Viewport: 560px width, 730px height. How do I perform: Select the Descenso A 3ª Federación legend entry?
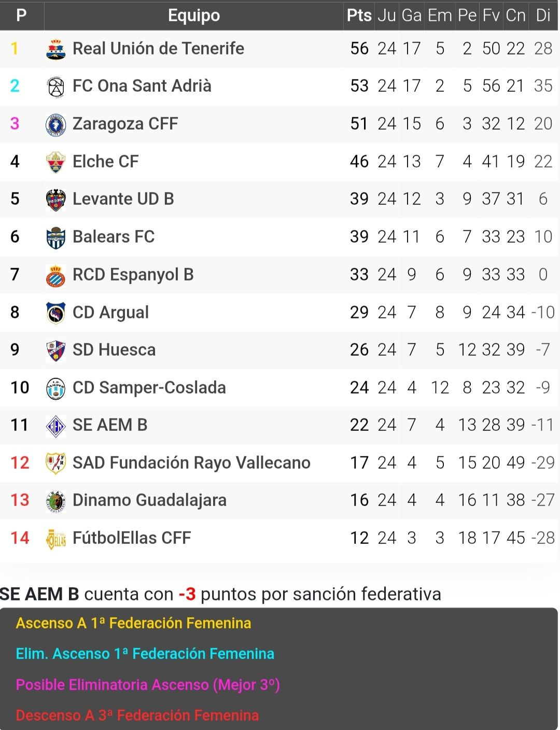click(137, 715)
